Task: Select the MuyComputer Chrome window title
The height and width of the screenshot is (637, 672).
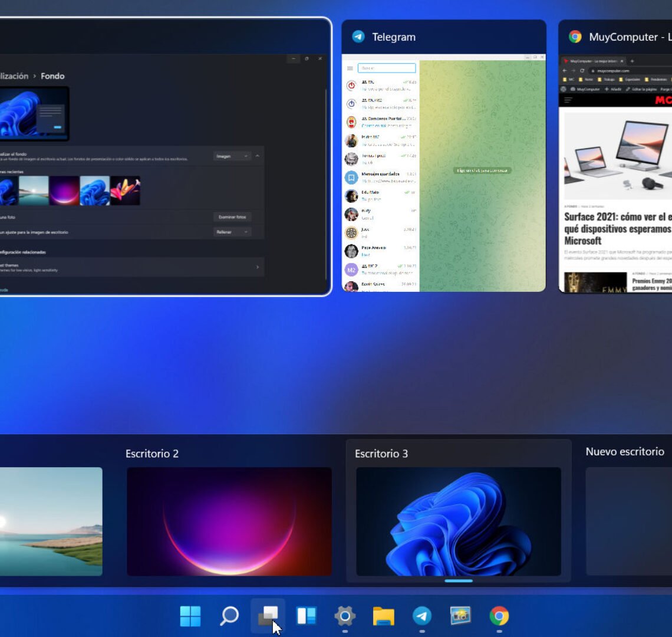Action: (630, 37)
